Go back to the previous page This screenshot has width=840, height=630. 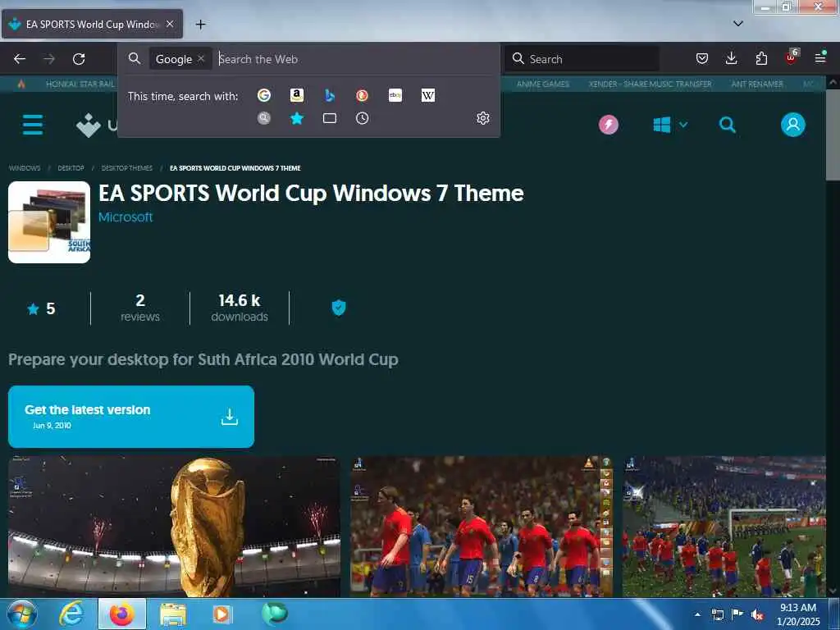point(20,59)
